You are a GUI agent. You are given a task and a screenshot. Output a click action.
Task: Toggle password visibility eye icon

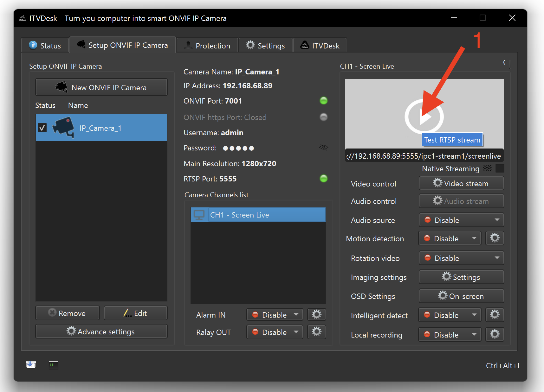(323, 147)
